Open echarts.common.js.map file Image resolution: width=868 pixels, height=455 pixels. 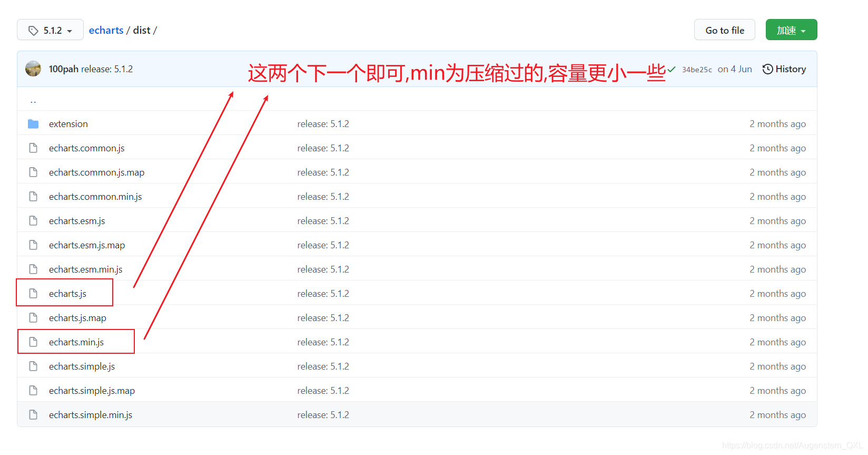(96, 172)
